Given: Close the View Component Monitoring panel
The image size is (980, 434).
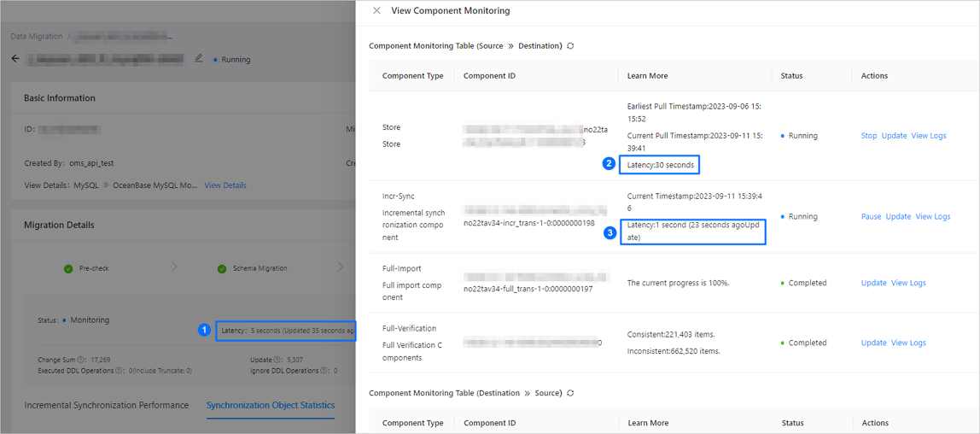Looking at the screenshot, I should tap(377, 11).
